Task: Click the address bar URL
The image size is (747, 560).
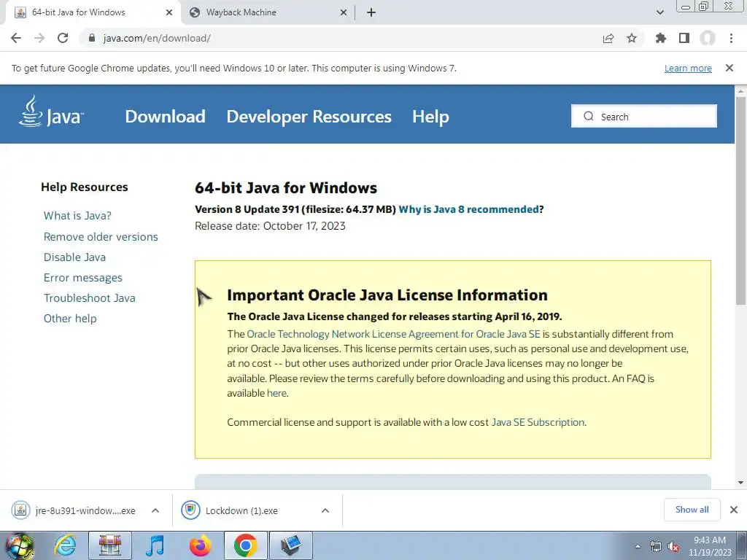Action: pyautogui.click(x=157, y=38)
